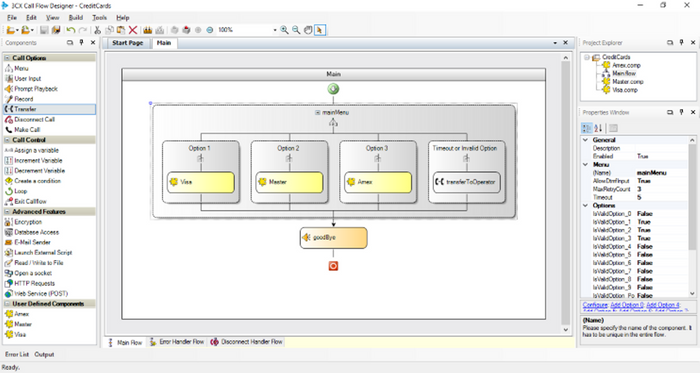Open the File menu
Screen dimensions: 700x373
[x=12, y=17]
